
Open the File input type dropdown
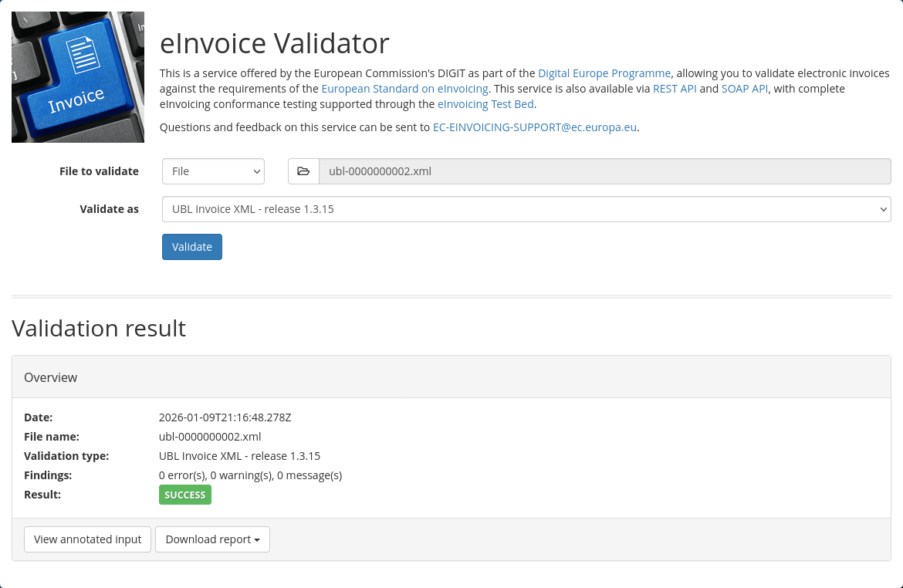[213, 171]
